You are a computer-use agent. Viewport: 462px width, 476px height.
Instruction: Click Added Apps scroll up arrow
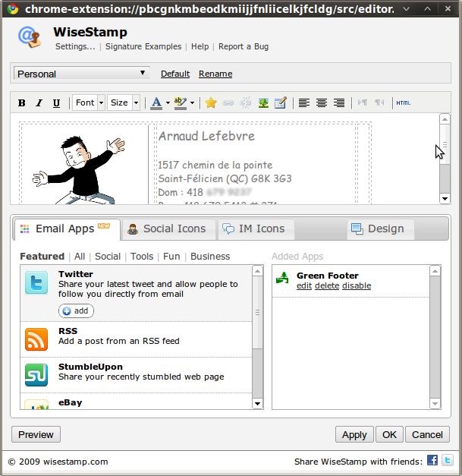[x=435, y=271]
